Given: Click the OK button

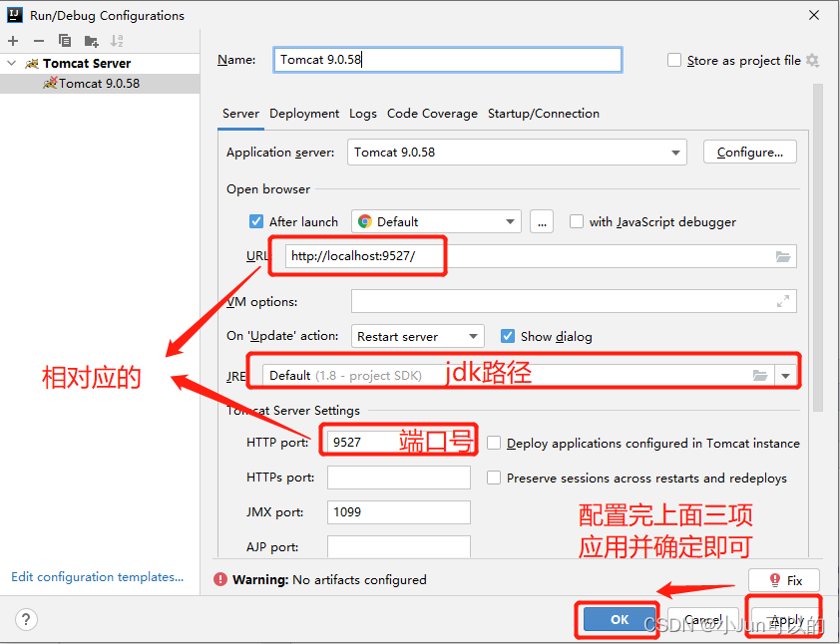Looking at the screenshot, I should pyautogui.click(x=620, y=619).
